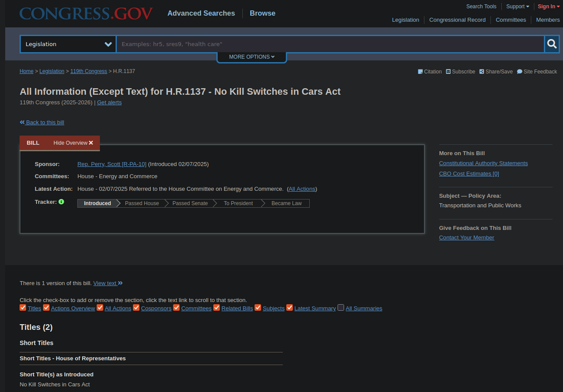Click the "No Kill Switches in Cars Act" short title text
Viewport: 563px width, 392px height.
(55, 385)
